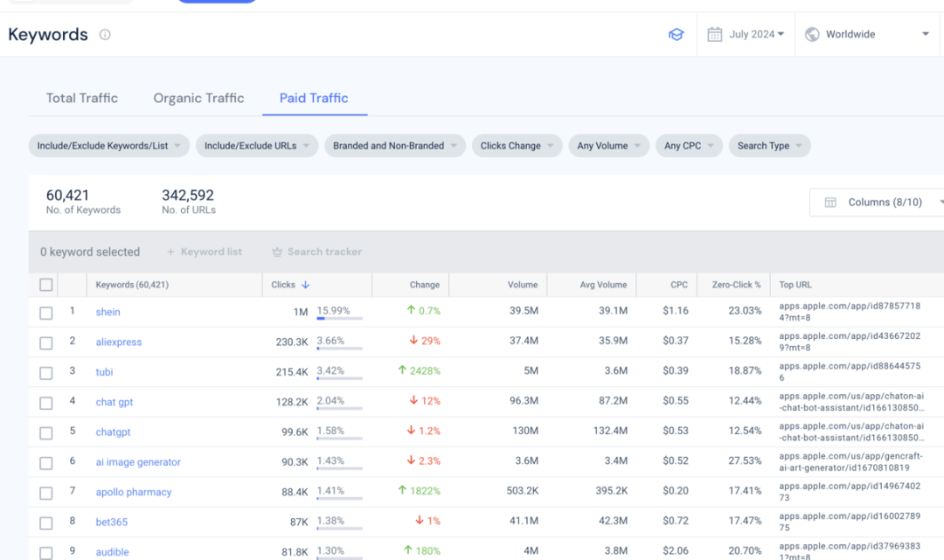This screenshot has width=944, height=560.
Task: Open the Worldwide country dropdown
Action: pos(868,34)
